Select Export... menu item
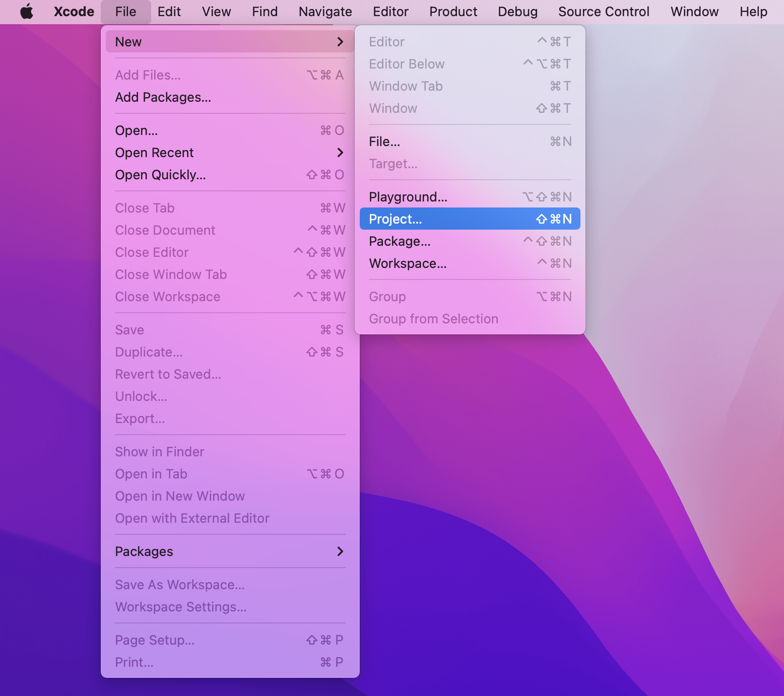 click(230, 419)
